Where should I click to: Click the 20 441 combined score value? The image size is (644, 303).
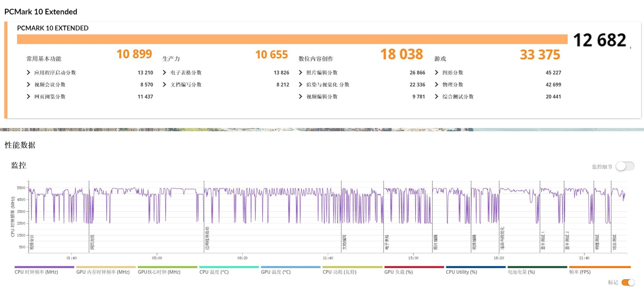(x=554, y=96)
